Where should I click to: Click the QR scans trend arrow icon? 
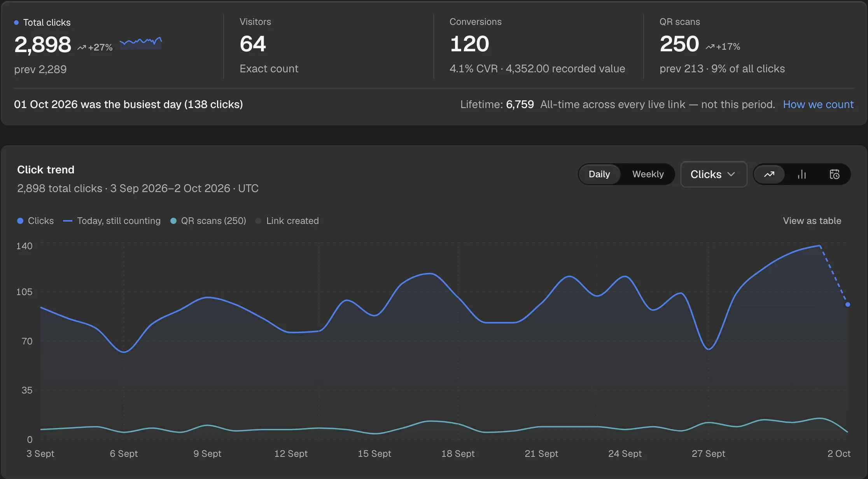(x=710, y=47)
